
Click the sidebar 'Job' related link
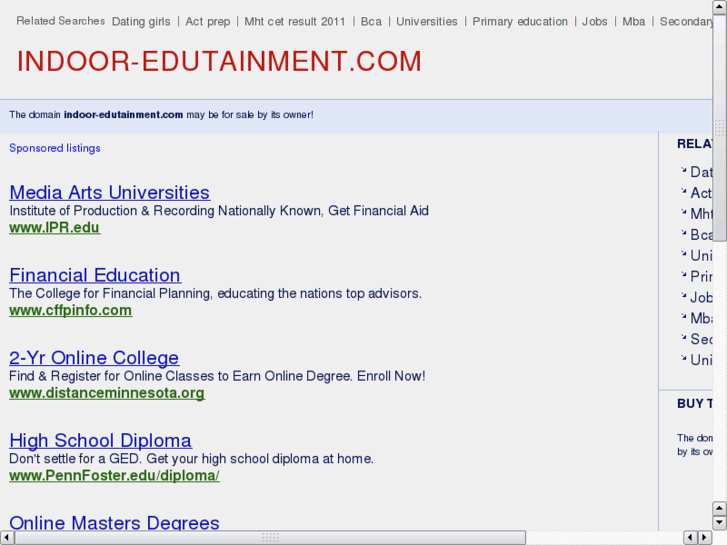coord(701,297)
